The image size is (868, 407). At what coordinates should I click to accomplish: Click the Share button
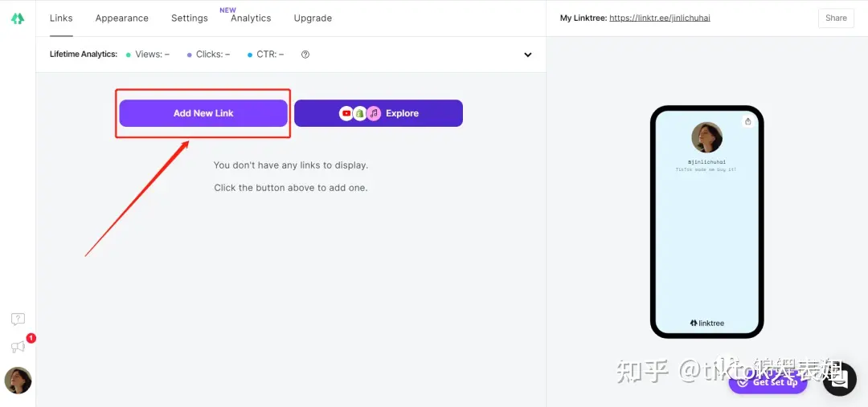point(836,18)
